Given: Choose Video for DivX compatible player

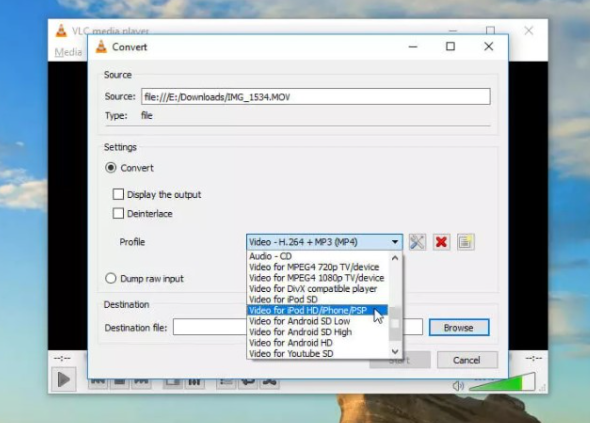Looking at the screenshot, I should pos(318,289).
